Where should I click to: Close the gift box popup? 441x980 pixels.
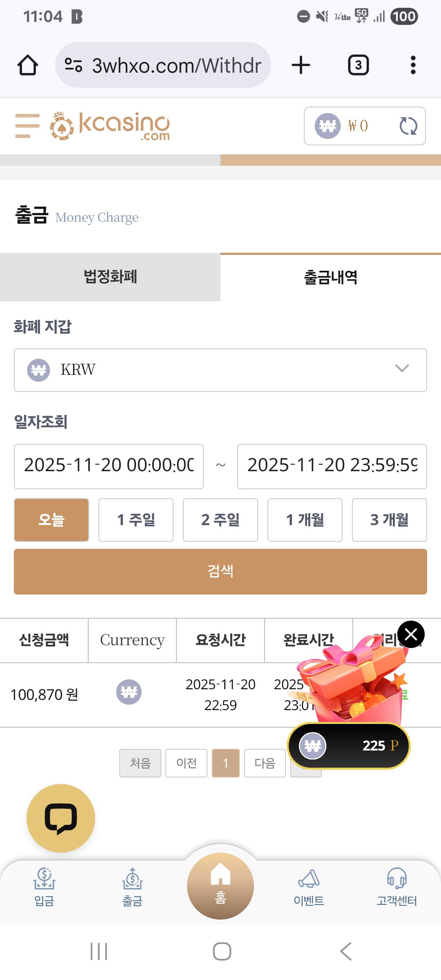411,635
